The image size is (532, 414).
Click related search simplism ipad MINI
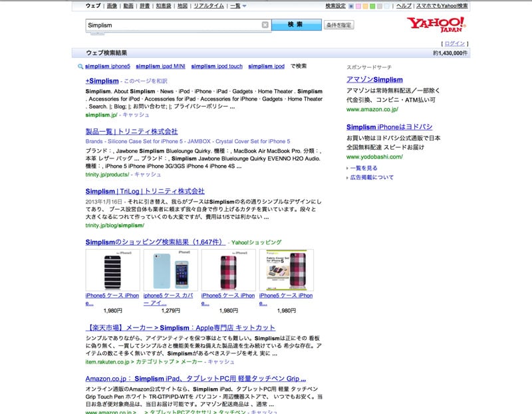tap(160, 67)
